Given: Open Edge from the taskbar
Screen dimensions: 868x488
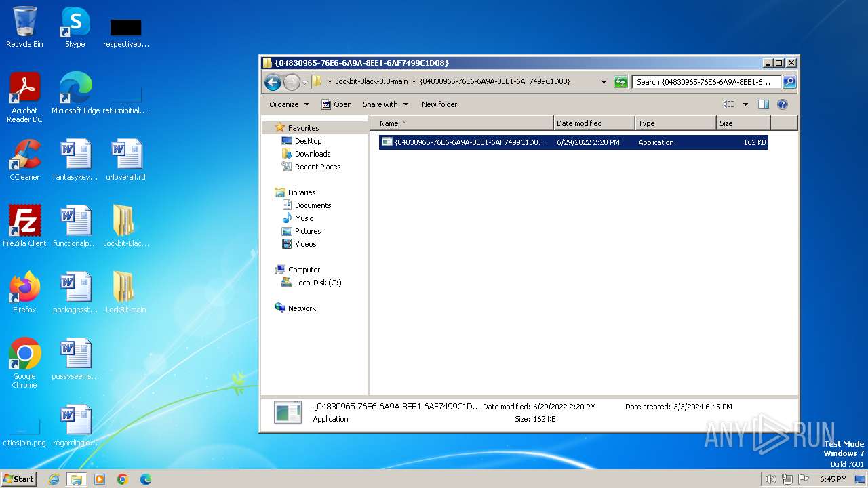Looking at the screenshot, I should (x=146, y=479).
